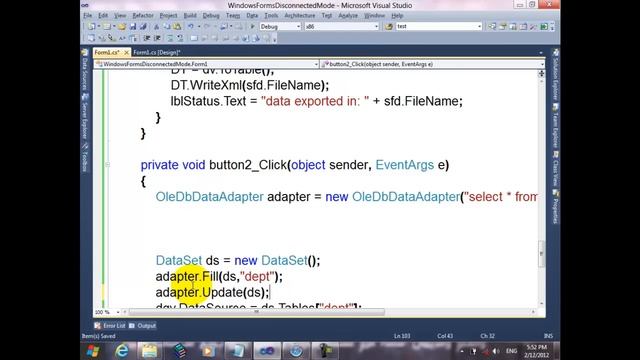Open the Output panel
The image size is (640, 360).
pos(142,326)
